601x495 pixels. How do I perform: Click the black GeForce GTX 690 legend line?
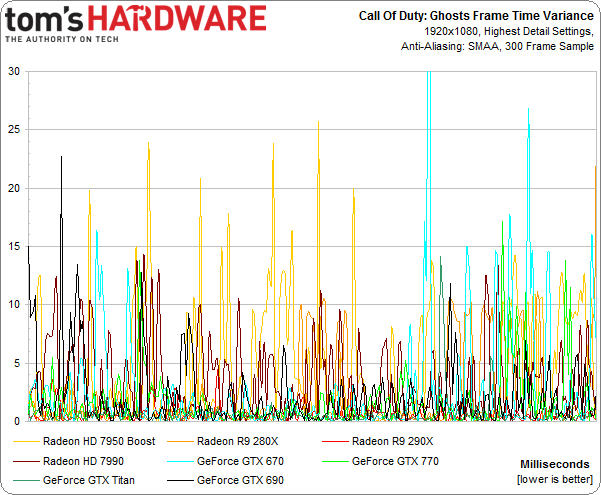(x=180, y=481)
